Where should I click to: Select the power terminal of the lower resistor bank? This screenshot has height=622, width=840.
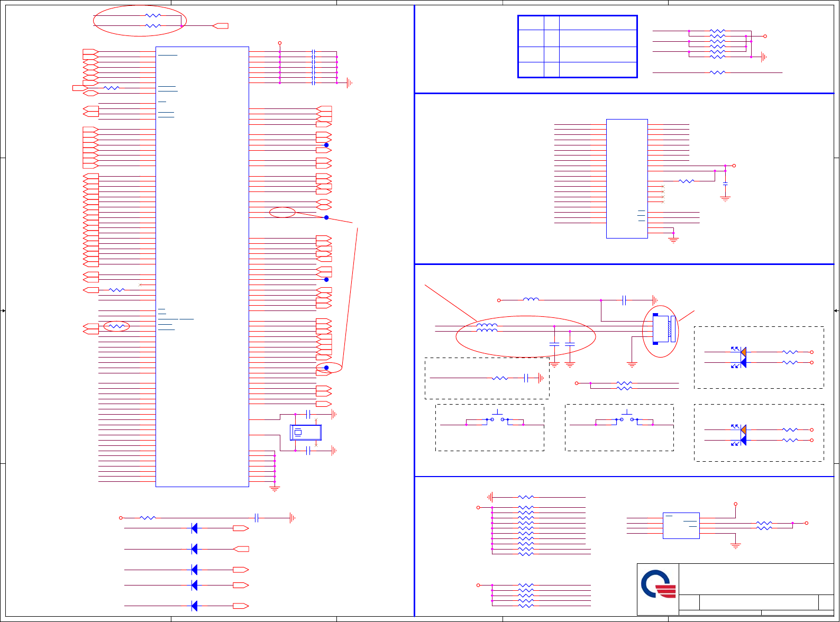click(x=478, y=585)
